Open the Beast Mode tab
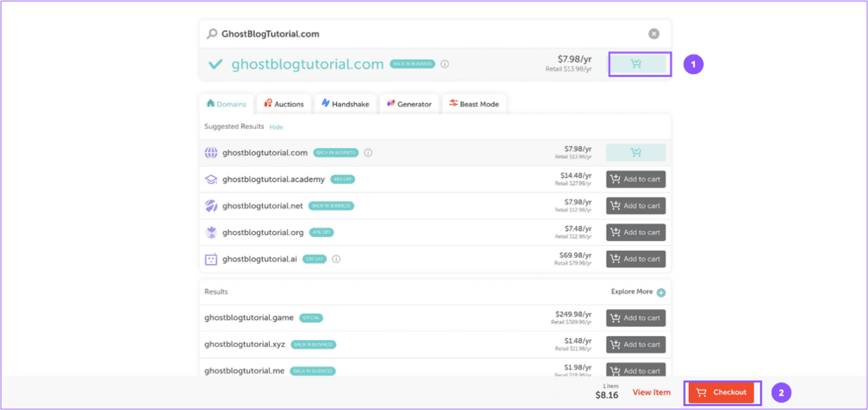Image resolution: width=868 pixels, height=410 pixels. [474, 103]
